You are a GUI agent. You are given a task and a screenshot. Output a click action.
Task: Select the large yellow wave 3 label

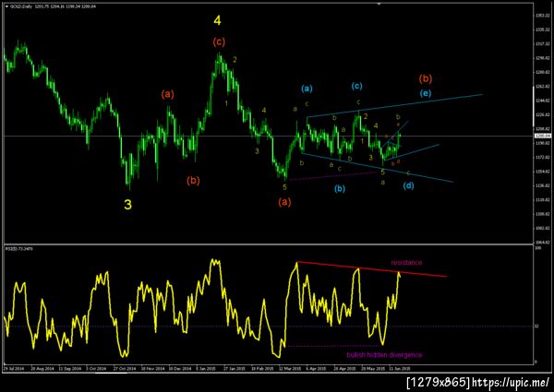click(128, 204)
